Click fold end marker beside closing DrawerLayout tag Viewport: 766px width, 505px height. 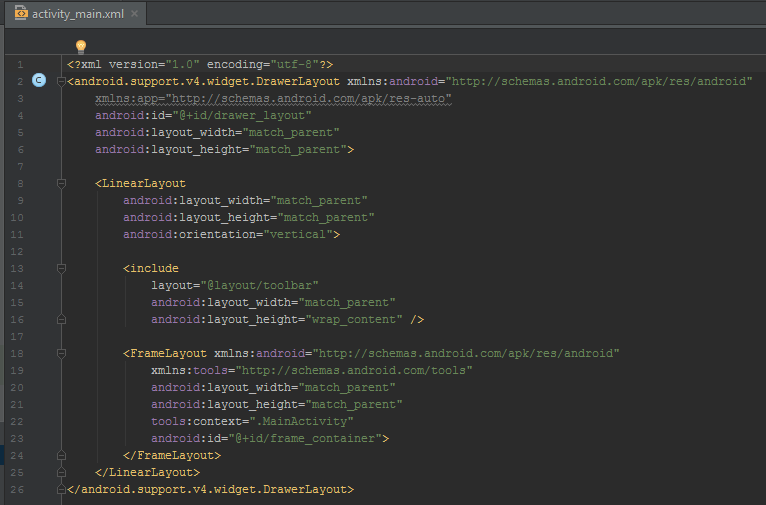pos(61,489)
